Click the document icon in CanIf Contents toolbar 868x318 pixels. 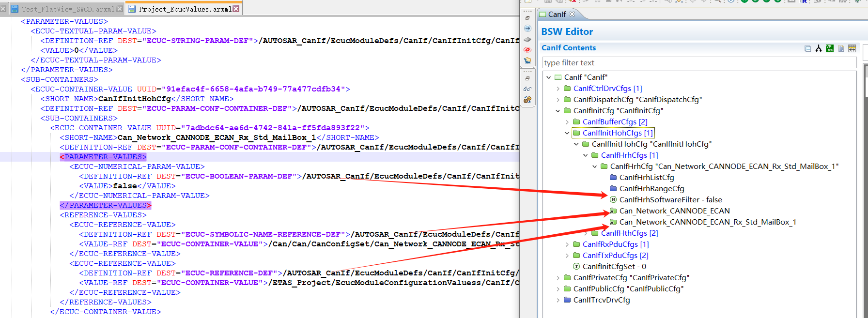tap(841, 48)
